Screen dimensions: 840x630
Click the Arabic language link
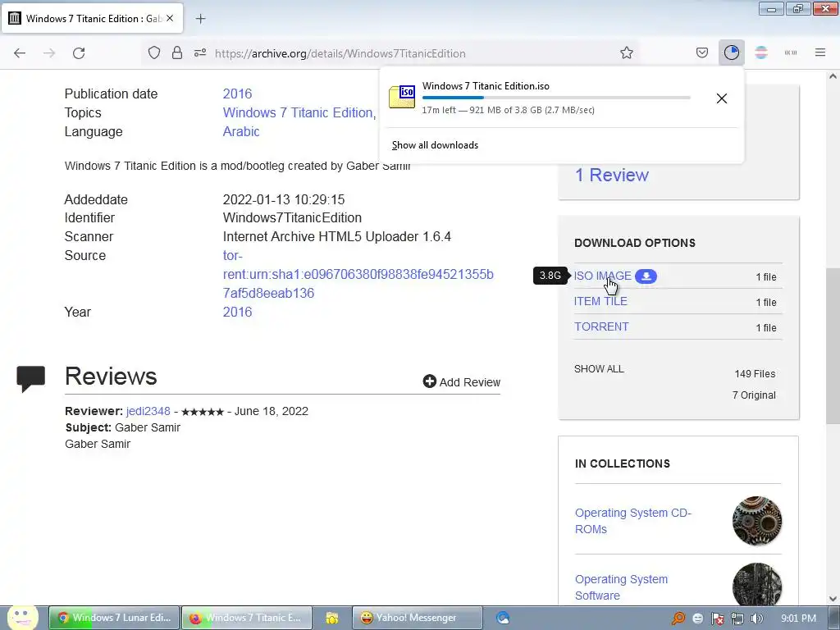(x=241, y=131)
